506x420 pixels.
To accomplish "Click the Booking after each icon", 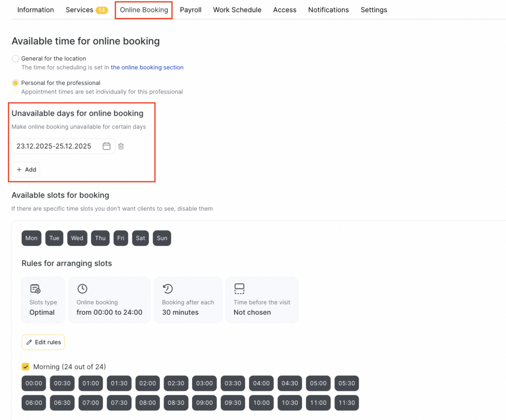I will click(168, 289).
